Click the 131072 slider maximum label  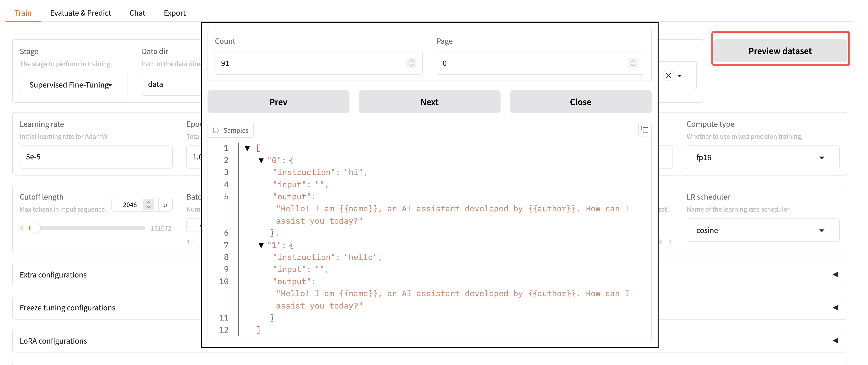point(161,228)
